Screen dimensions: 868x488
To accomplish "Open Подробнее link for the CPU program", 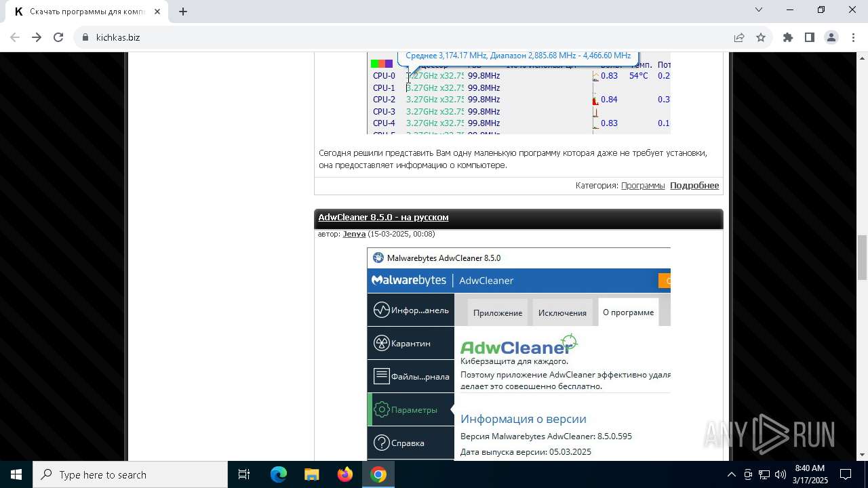I will (x=694, y=185).
